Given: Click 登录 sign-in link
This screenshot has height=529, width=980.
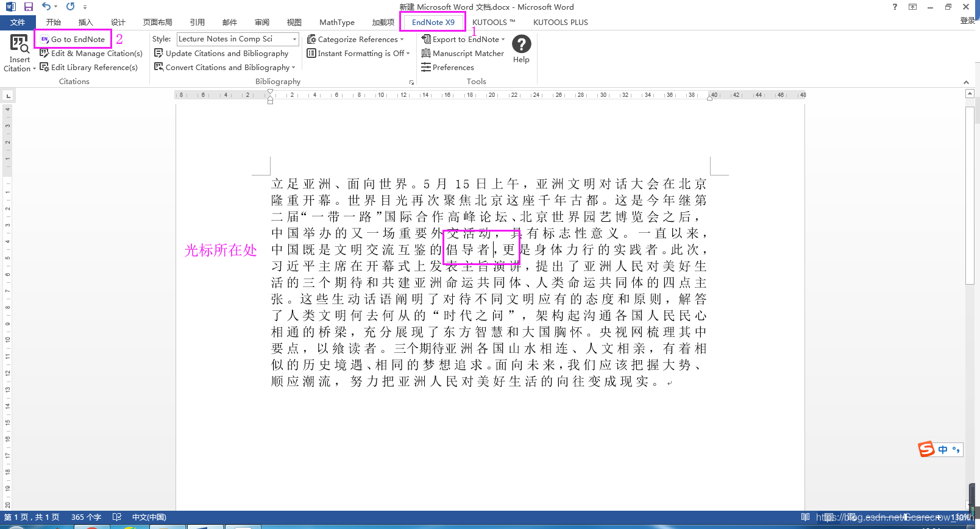Looking at the screenshot, I should [x=968, y=21].
